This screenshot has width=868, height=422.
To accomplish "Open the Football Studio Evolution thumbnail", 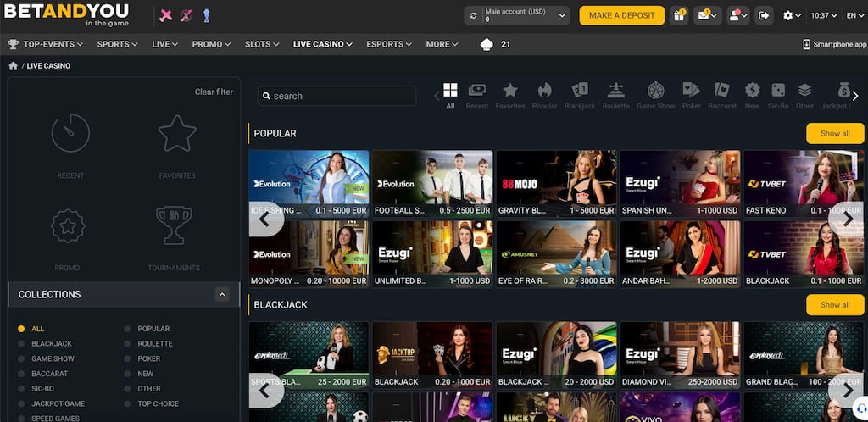I will point(432,184).
